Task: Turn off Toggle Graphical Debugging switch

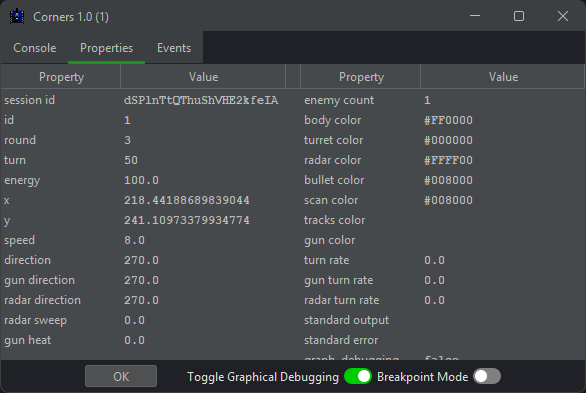Action: [358, 376]
